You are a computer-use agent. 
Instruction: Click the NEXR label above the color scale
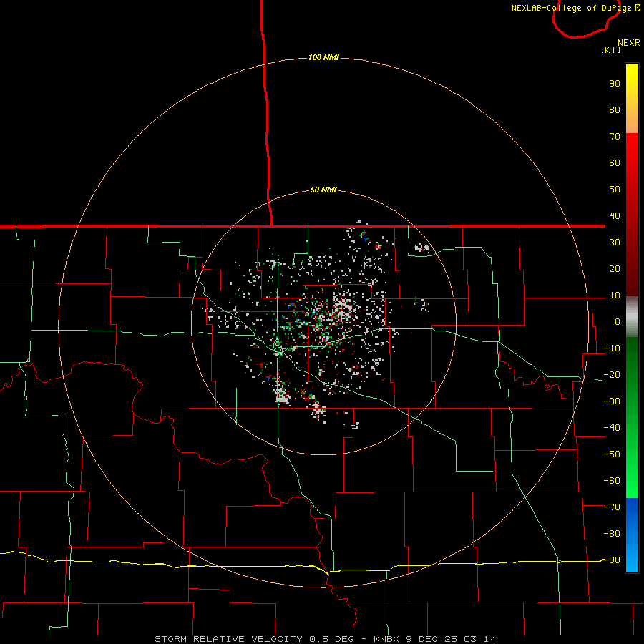(x=628, y=43)
